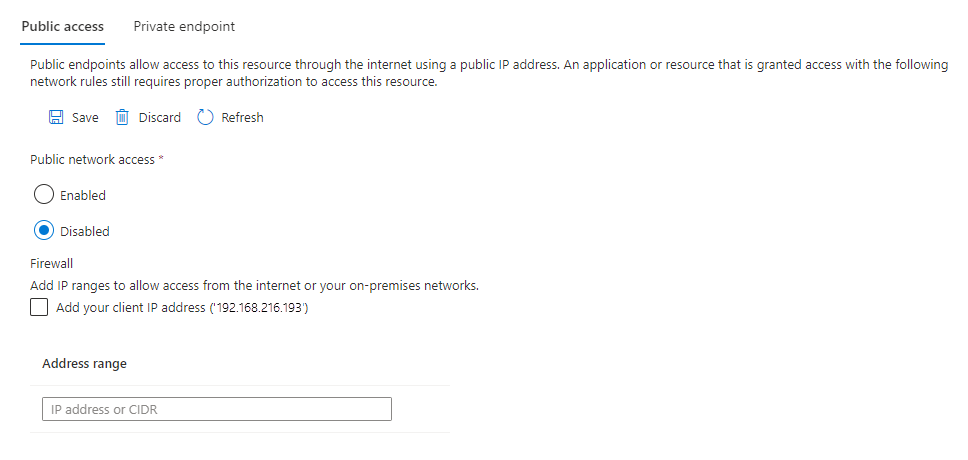Click the 'Add IP ranges' helper text
This screenshot has width=968, height=460.
click(254, 286)
